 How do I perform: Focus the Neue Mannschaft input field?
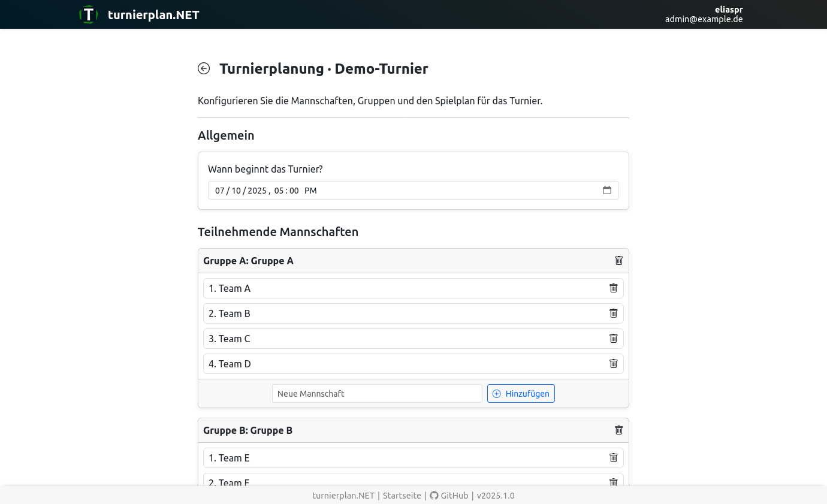coord(377,394)
